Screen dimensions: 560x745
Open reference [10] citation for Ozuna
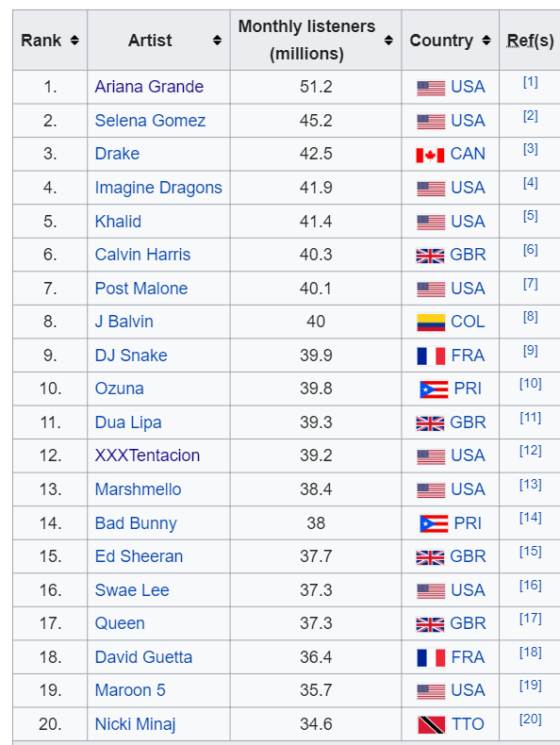(531, 384)
